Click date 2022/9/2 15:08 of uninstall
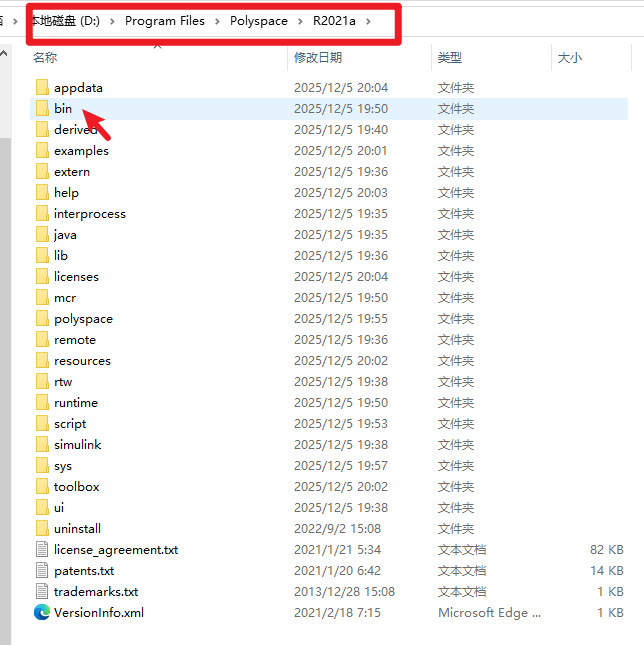The height and width of the screenshot is (645, 644). [x=337, y=529]
